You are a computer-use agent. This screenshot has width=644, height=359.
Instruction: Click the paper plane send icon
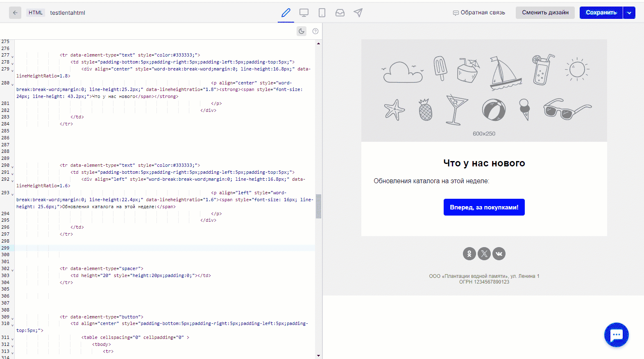(358, 13)
